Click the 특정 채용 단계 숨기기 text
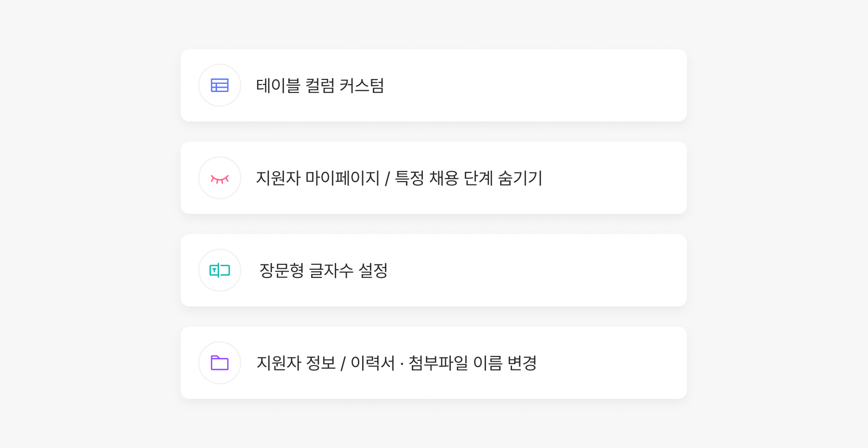This screenshot has height=448, width=868. pos(468,178)
